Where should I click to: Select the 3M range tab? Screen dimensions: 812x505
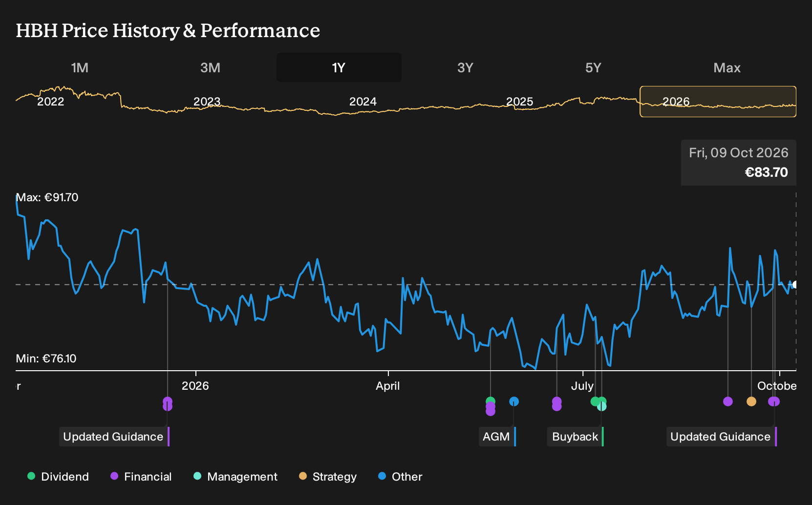(210, 67)
